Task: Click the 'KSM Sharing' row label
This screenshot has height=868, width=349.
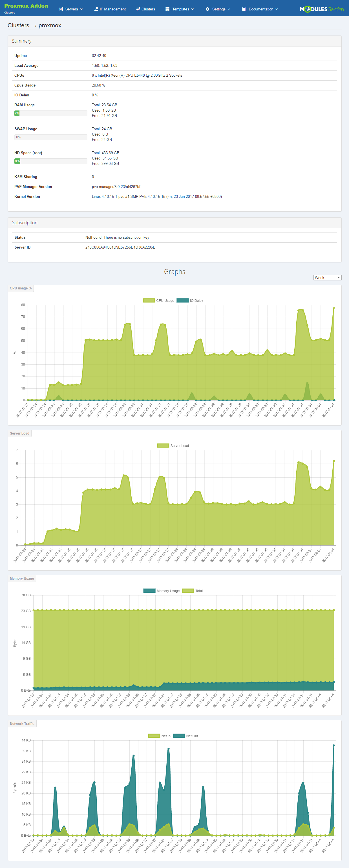Action: (26, 177)
